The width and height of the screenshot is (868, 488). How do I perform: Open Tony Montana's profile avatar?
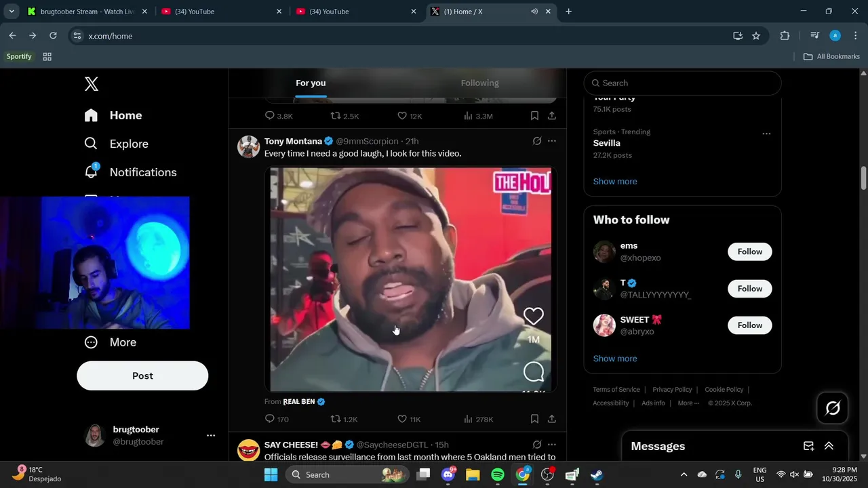(x=248, y=146)
